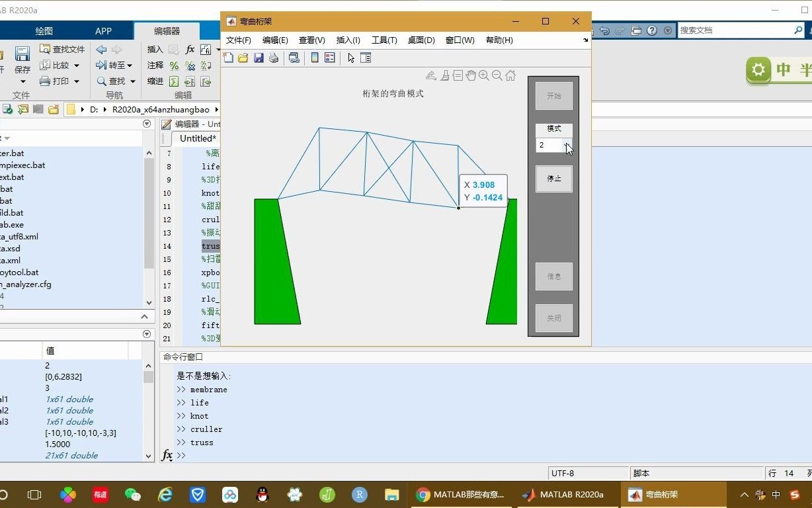Image resolution: width=812 pixels, height=508 pixels.
Task: Switch to the APP ribbon tab
Action: point(103,31)
